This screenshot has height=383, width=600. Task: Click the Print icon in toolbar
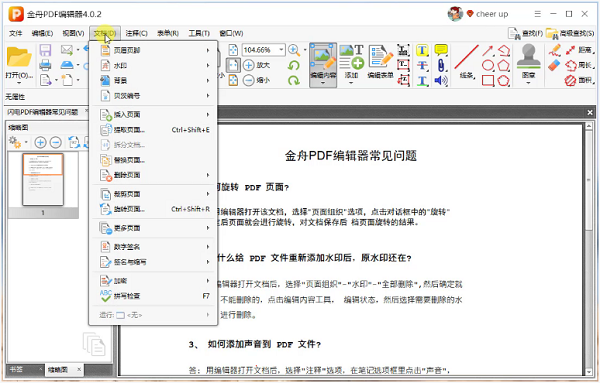pos(45,65)
